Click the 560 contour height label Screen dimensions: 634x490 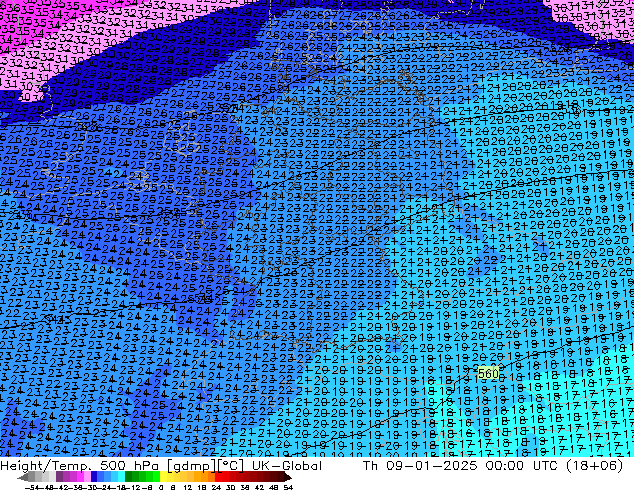pyautogui.click(x=488, y=373)
